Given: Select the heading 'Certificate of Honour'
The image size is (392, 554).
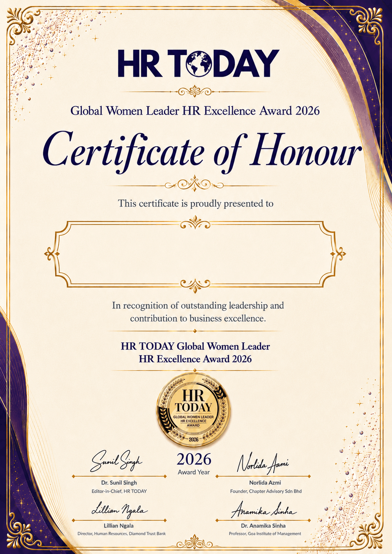Looking at the screenshot, I should [202, 152].
